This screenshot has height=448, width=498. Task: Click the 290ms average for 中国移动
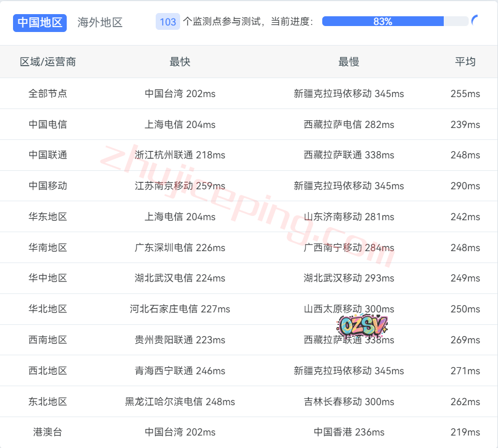pos(465,186)
